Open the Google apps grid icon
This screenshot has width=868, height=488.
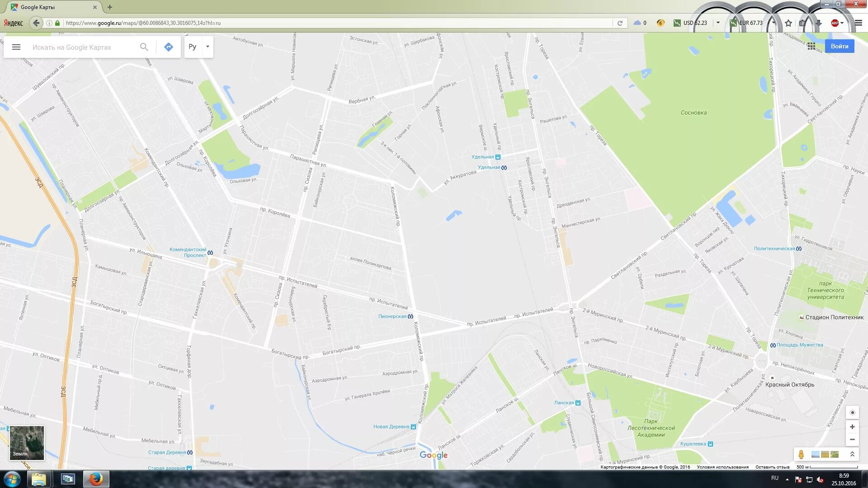pyautogui.click(x=811, y=46)
